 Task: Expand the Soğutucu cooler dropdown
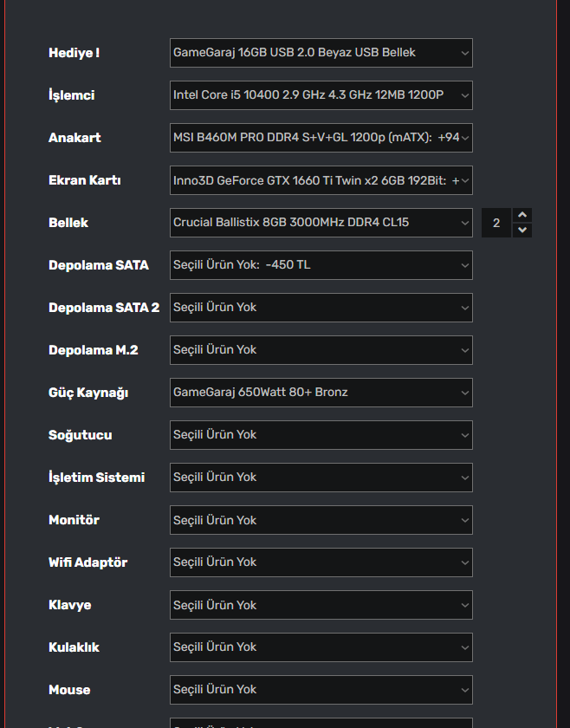click(x=321, y=435)
